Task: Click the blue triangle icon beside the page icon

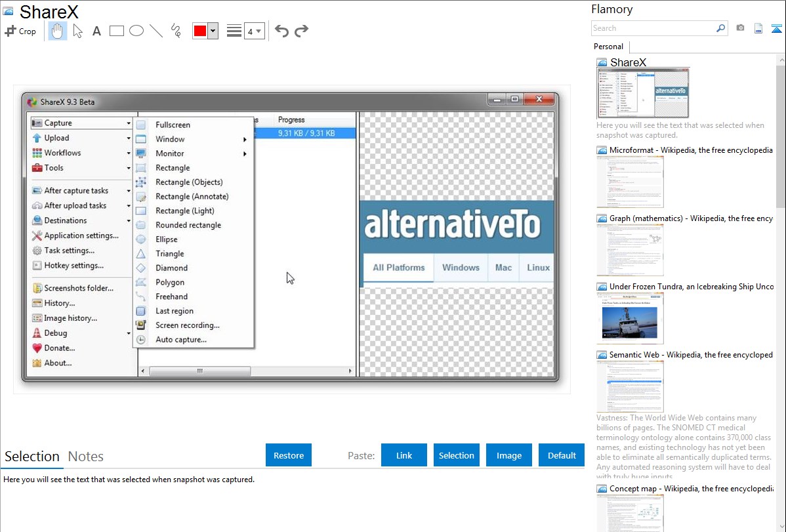Action: click(776, 28)
